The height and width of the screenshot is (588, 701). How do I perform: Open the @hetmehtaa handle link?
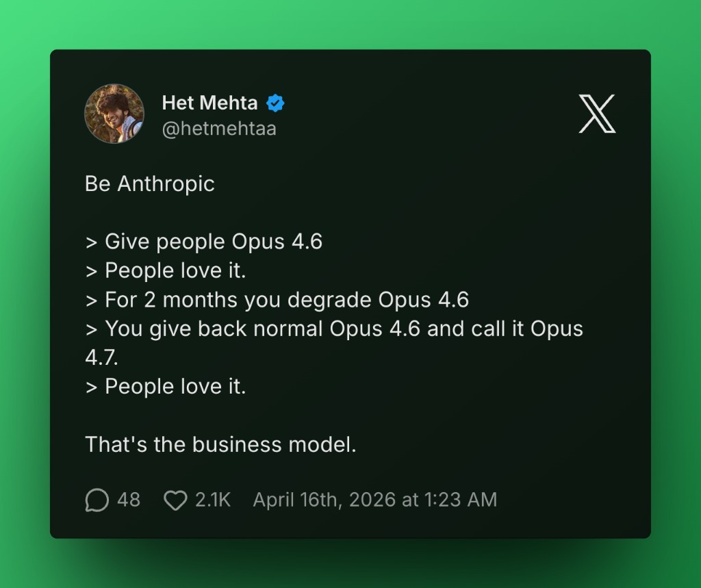219,129
